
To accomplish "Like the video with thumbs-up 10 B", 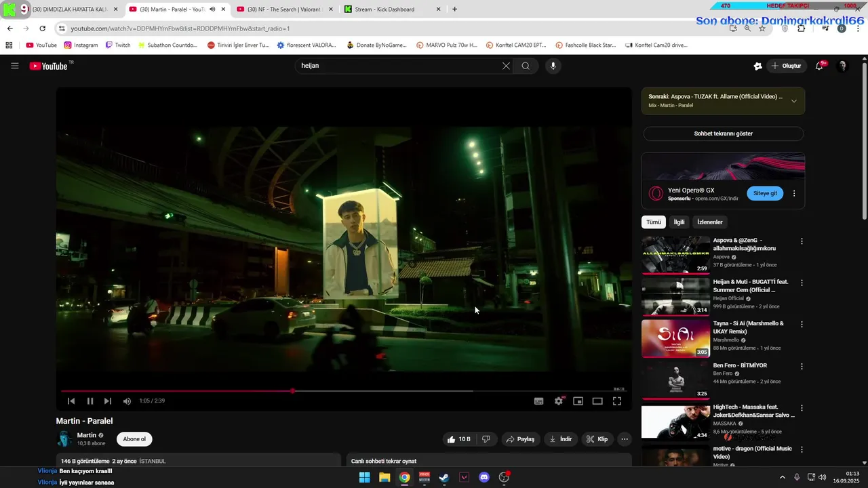I will (459, 439).
